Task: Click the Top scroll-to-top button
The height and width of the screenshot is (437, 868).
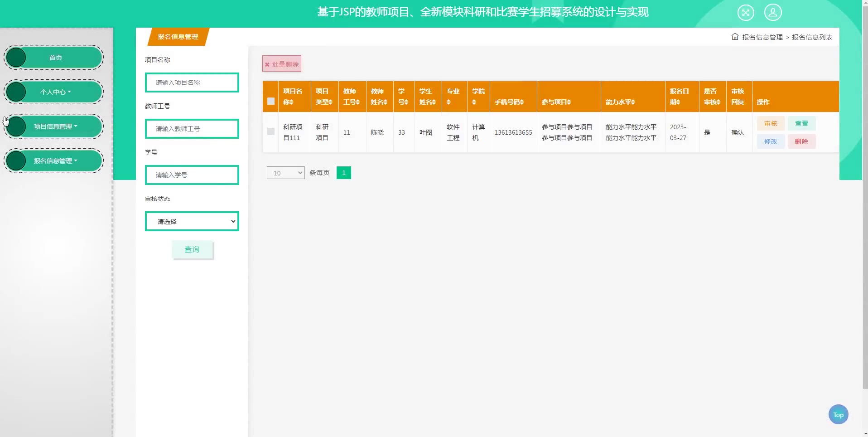Action: tap(838, 414)
